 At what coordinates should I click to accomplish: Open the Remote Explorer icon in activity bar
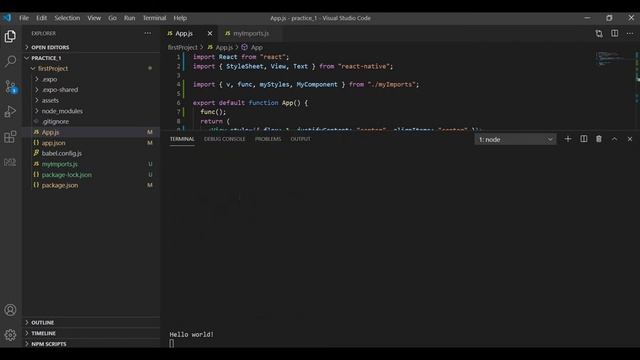[10, 162]
